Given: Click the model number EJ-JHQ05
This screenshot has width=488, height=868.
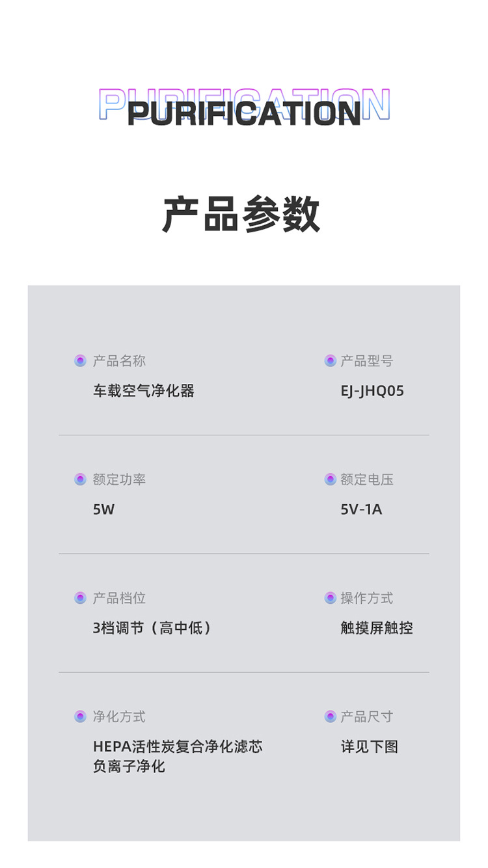Looking at the screenshot, I should 372,391.
